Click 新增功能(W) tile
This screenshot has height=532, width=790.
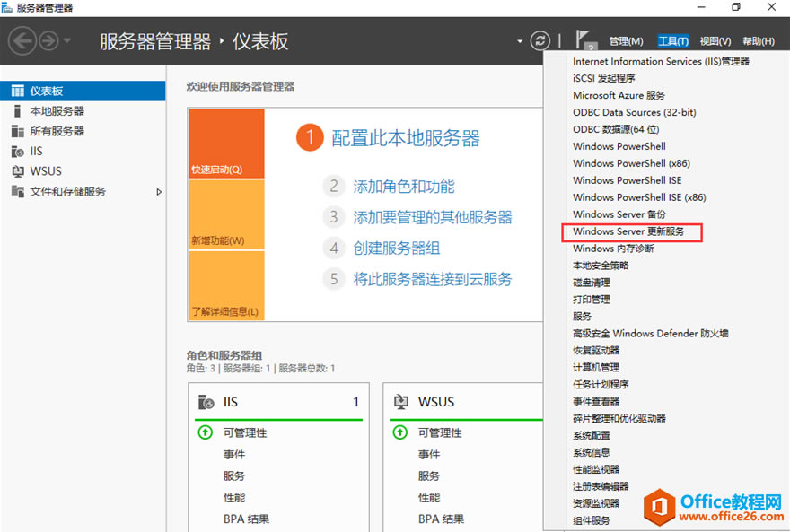click(226, 214)
